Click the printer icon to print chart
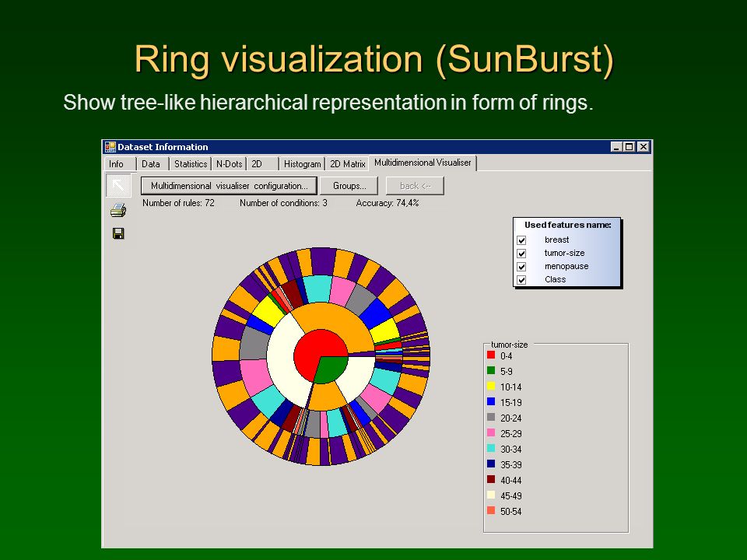Screen dimensions: 747x560 [x=118, y=210]
